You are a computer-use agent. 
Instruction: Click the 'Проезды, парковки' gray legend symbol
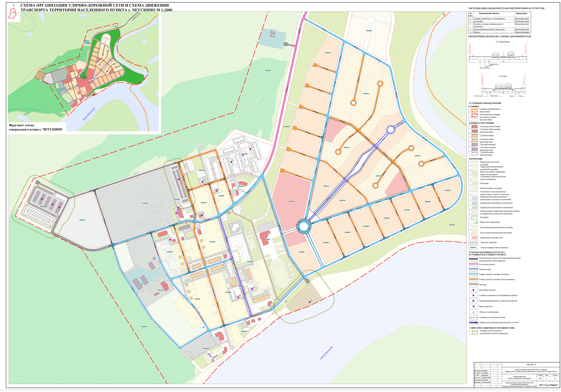(473, 242)
